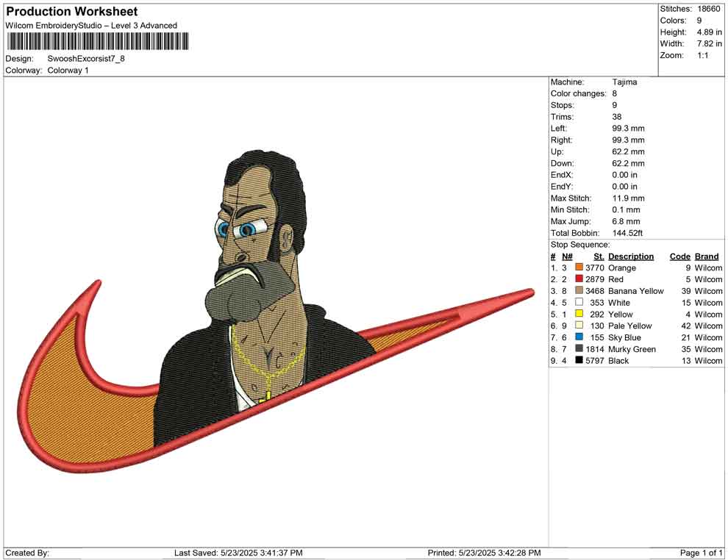728x560 pixels.
Task: Click the Colors value '9' in header
Action: tap(699, 21)
